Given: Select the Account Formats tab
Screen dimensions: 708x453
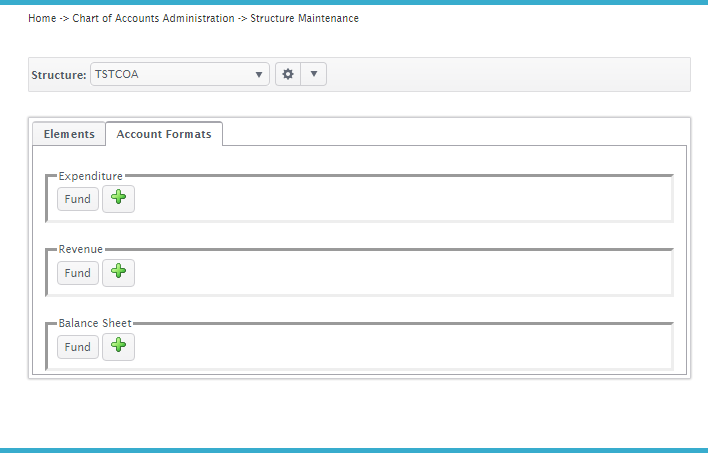Looking at the screenshot, I should [x=164, y=134].
